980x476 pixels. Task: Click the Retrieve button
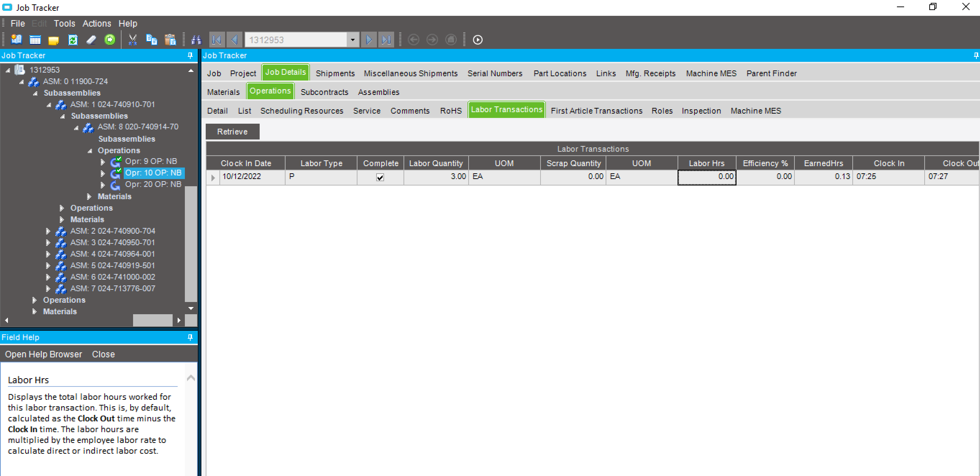(232, 132)
